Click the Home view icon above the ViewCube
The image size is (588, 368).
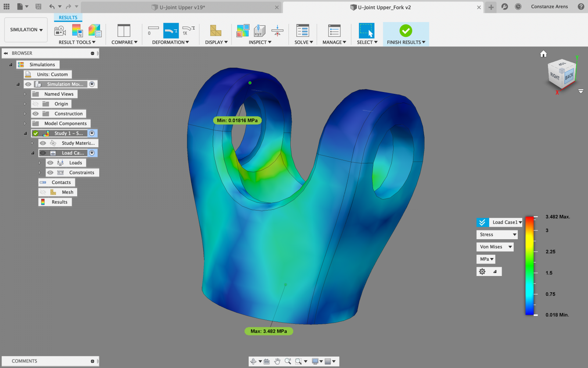coord(543,54)
